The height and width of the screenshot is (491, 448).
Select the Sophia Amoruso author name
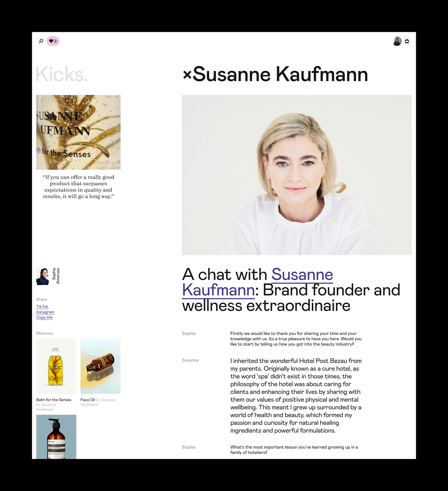(x=56, y=276)
